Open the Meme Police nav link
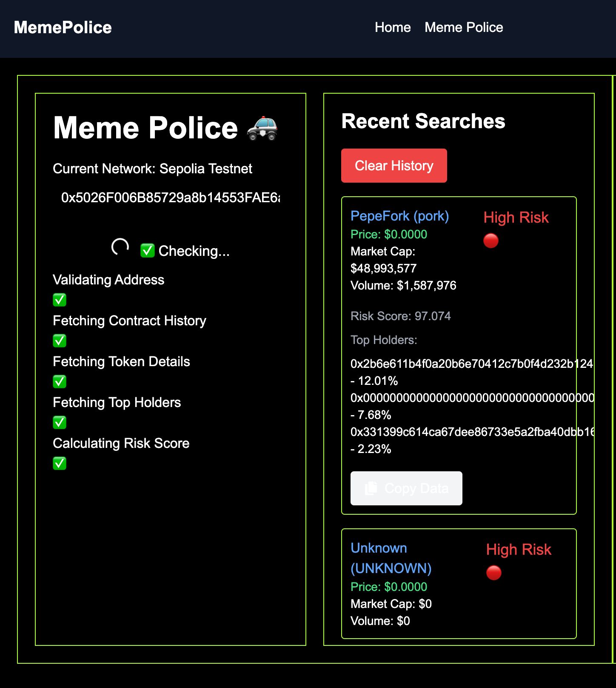The width and height of the screenshot is (616, 688). 464,27
